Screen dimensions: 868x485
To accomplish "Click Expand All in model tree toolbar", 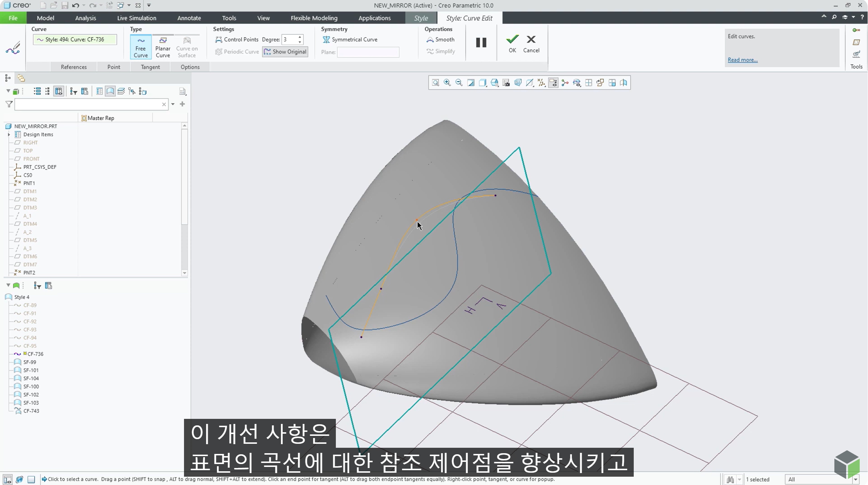I will tap(37, 91).
